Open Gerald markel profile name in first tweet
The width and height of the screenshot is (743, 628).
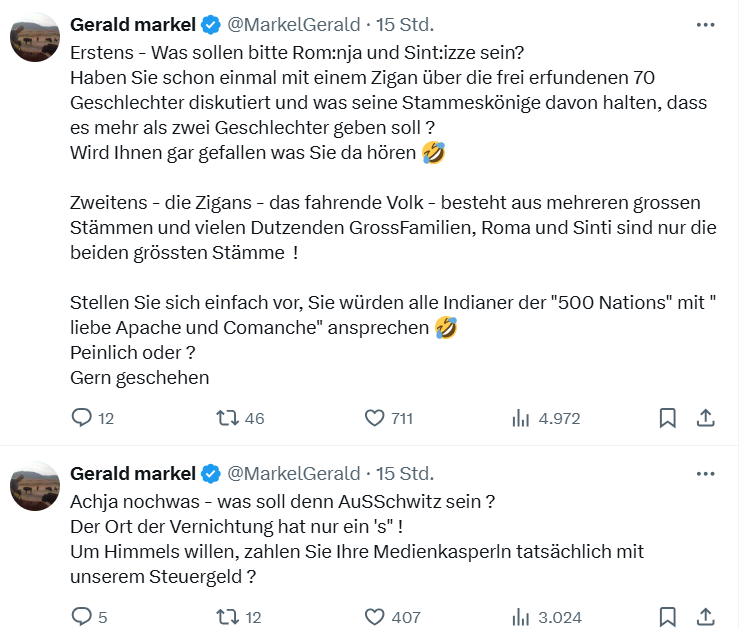133,24
